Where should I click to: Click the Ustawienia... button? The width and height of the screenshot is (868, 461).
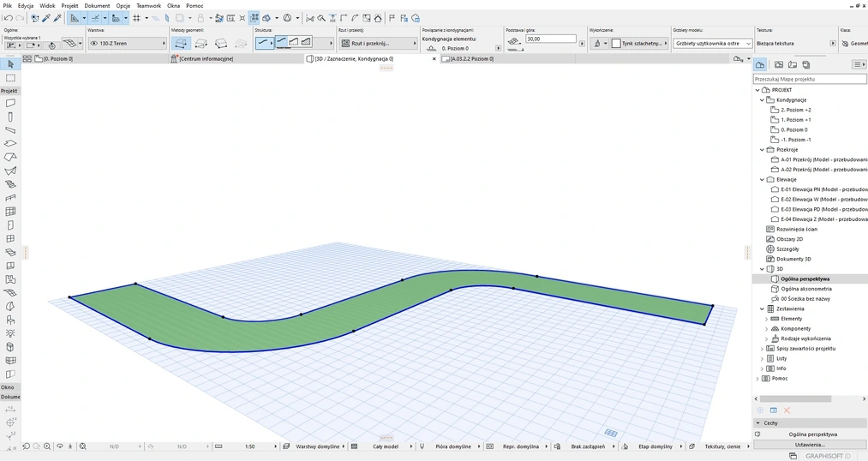click(x=810, y=445)
